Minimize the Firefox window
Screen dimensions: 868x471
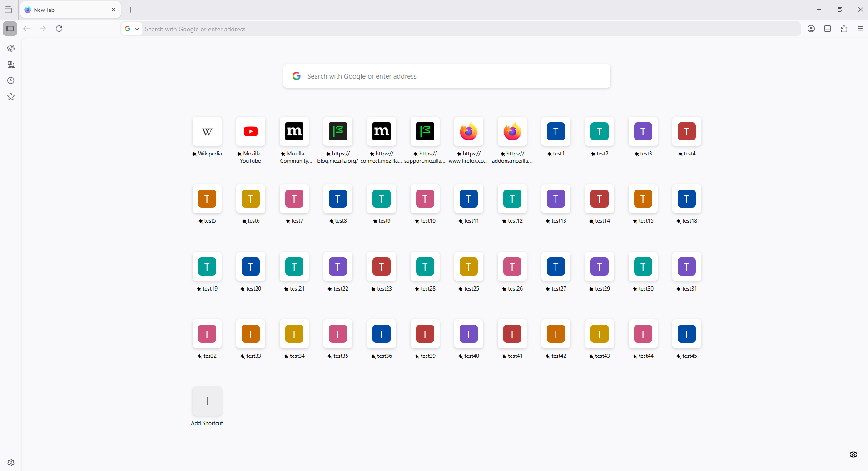point(819,10)
